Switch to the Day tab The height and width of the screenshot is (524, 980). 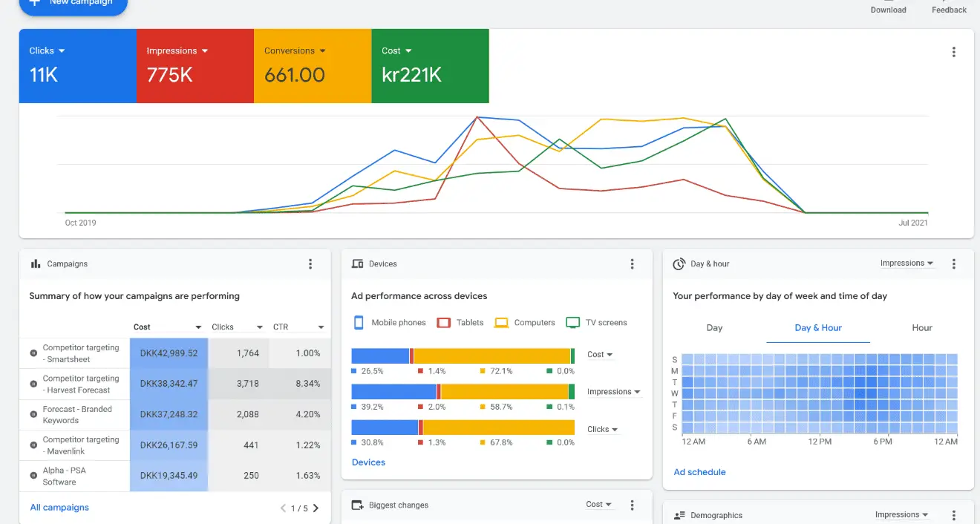[714, 327]
